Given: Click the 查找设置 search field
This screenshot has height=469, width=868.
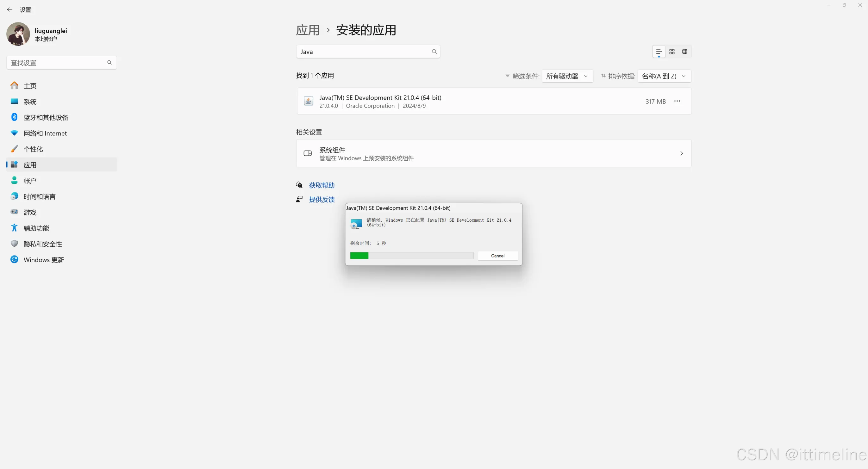Looking at the screenshot, I should (x=57, y=63).
